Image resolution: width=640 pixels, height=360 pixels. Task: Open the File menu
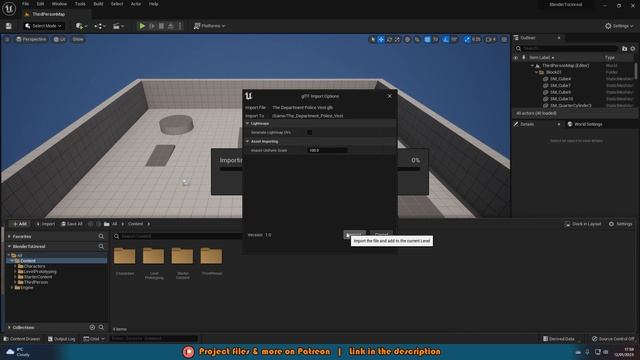click(x=25, y=4)
